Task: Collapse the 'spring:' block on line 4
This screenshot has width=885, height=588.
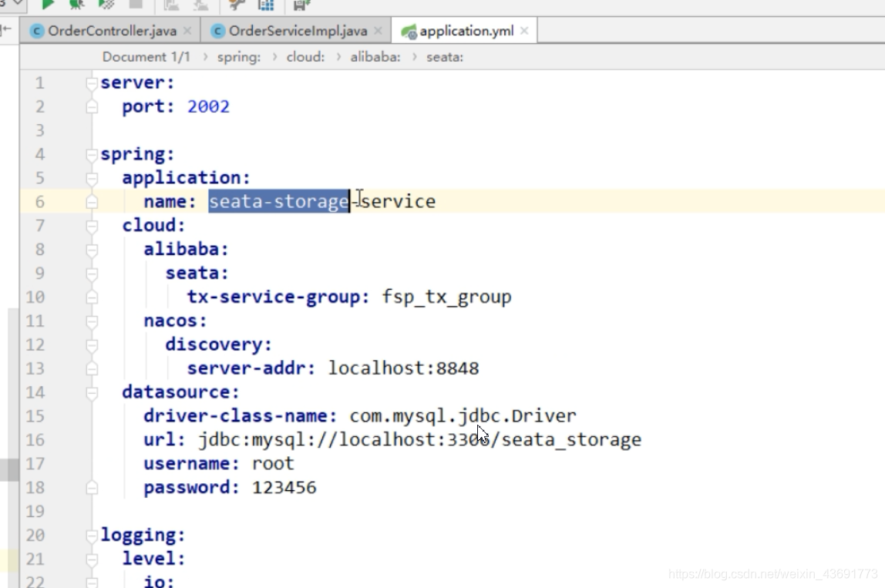Action: (x=92, y=155)
